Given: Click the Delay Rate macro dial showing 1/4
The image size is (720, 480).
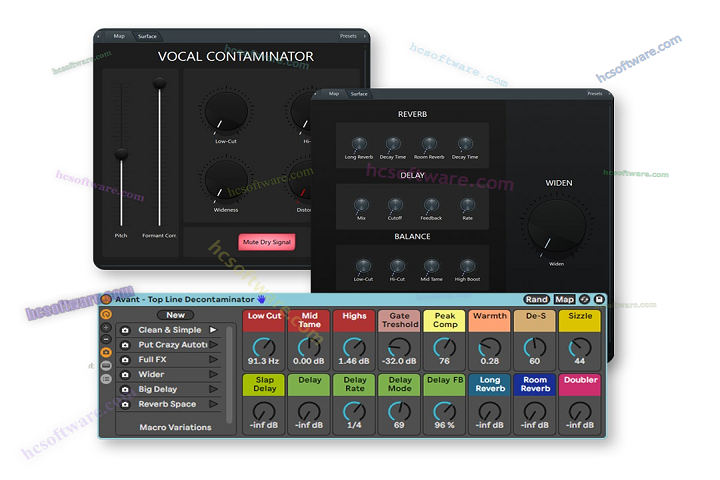Looking at the screenshot, I should [x=354, y=412].
